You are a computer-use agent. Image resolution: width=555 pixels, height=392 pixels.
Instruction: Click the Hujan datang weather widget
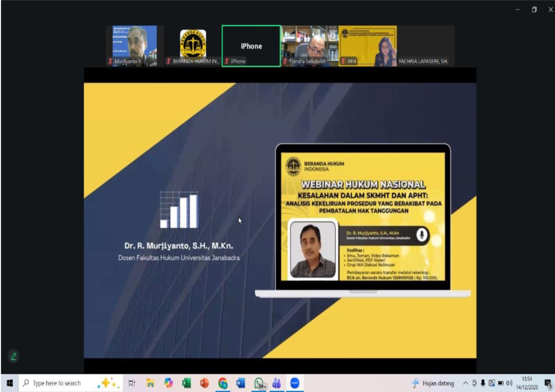tap(433, 383)
